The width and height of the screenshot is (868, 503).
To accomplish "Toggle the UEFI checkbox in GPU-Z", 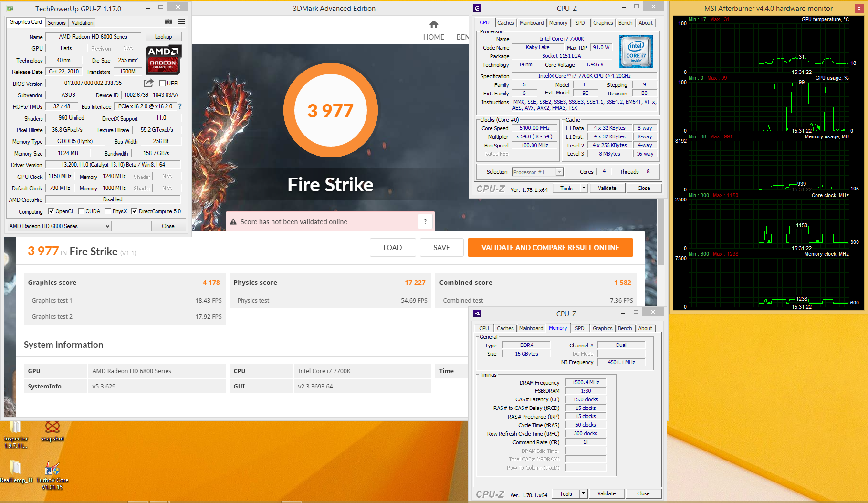I will pos(162,84).
